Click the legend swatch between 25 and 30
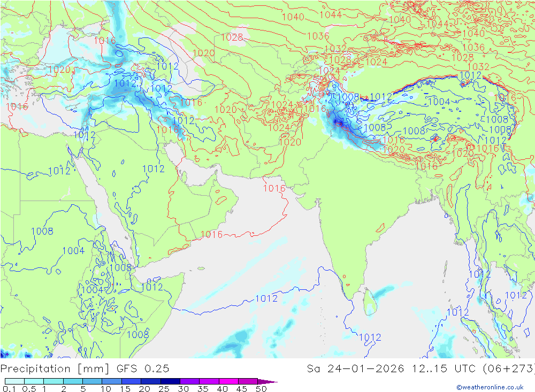 tap(170, 381)
